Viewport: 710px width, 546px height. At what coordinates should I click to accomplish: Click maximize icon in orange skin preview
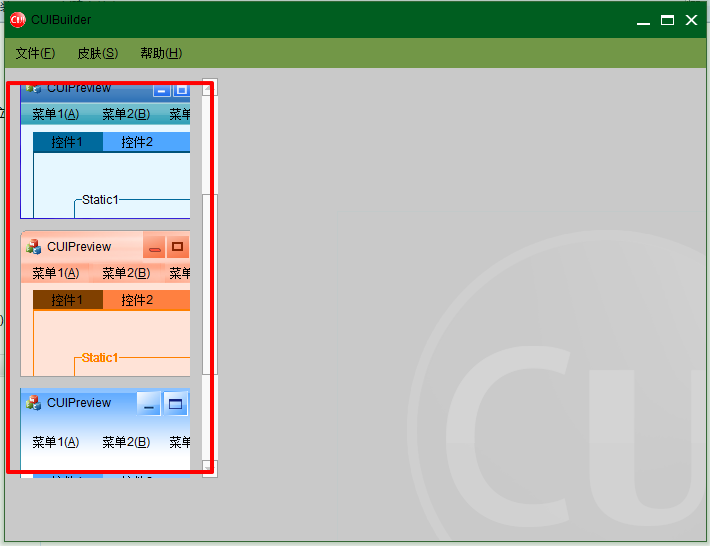click(x=177, y=247)
